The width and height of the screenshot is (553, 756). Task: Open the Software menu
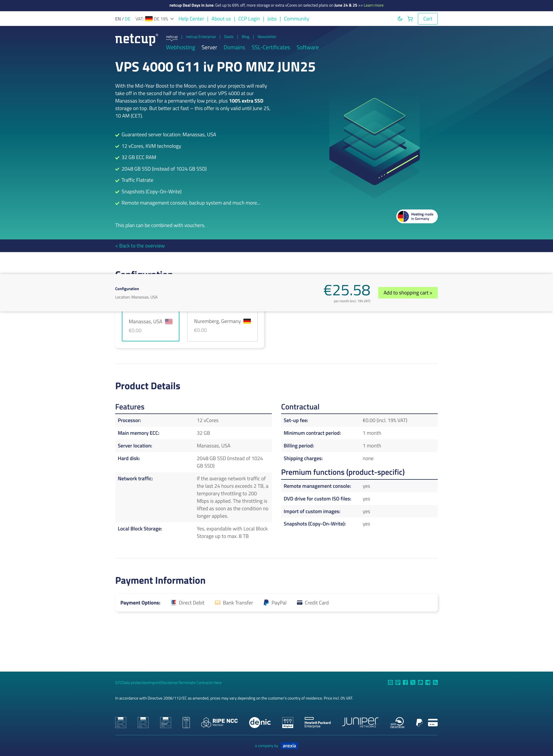click(x=308, y=47)
